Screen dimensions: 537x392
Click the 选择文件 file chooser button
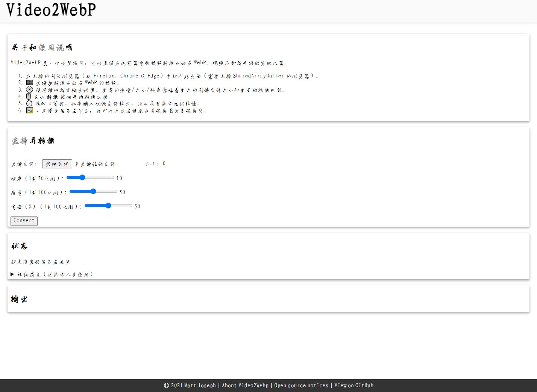[x=57, y=164]
